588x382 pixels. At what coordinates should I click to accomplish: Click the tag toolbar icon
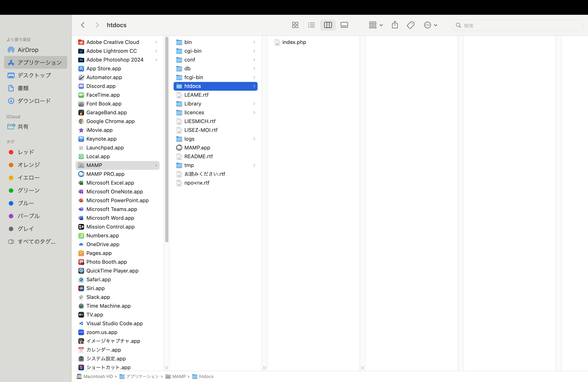click(410, 25)
